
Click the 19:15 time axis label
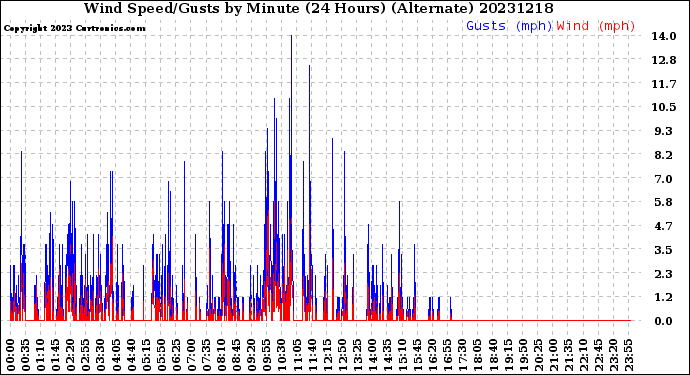point(509,355)
